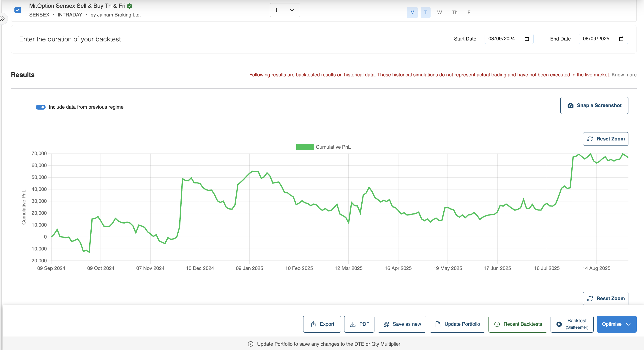Click the Export share icon button
The image size is (644, 350).
pos(313,324)
